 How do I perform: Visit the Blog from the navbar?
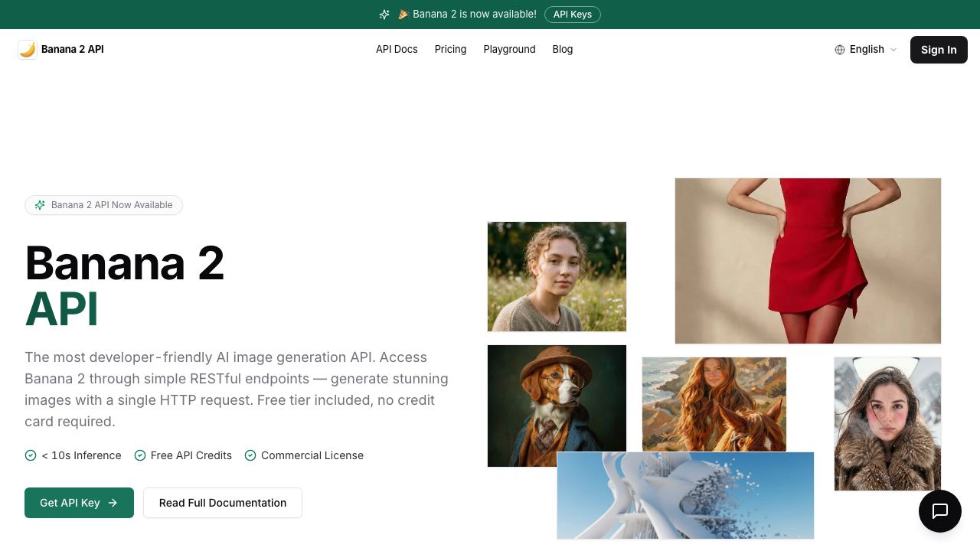(563, 50)
